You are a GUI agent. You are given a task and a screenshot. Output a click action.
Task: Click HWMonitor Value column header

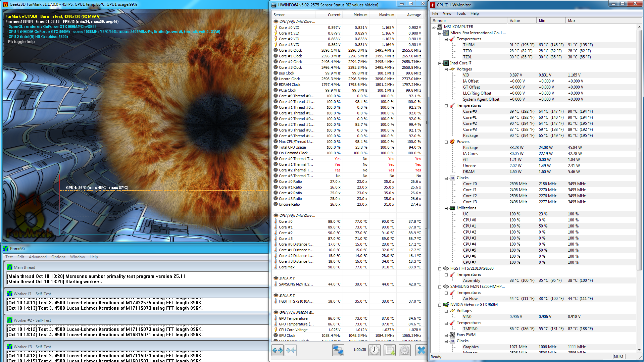coord(522,21)
